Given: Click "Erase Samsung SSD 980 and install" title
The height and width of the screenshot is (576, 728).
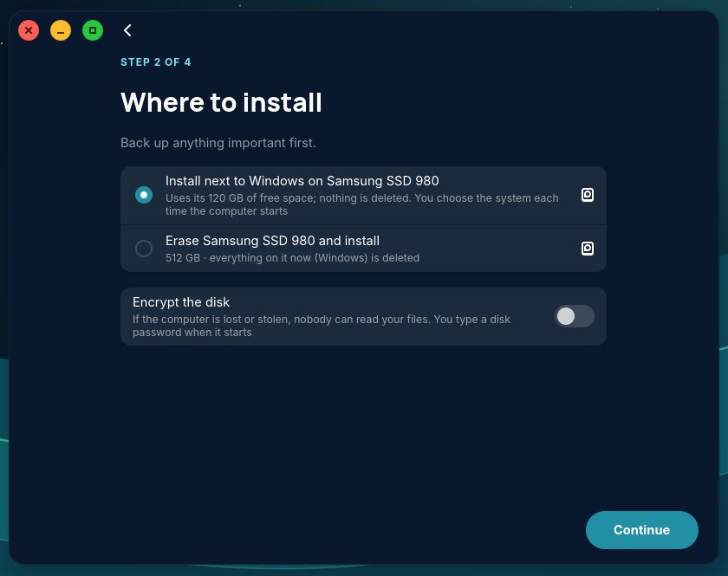Looking at the screenshot, I should click(x=272, y=241).
